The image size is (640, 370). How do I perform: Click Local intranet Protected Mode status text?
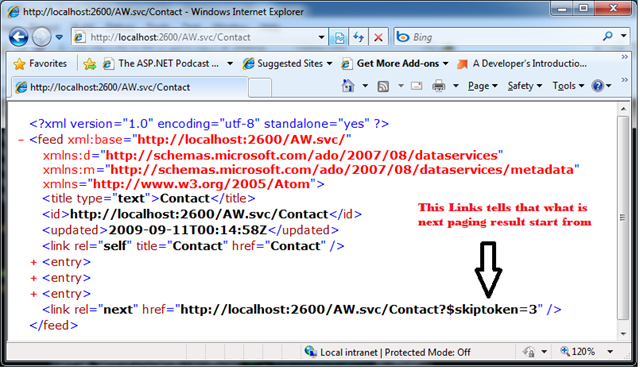coord(395,352)
